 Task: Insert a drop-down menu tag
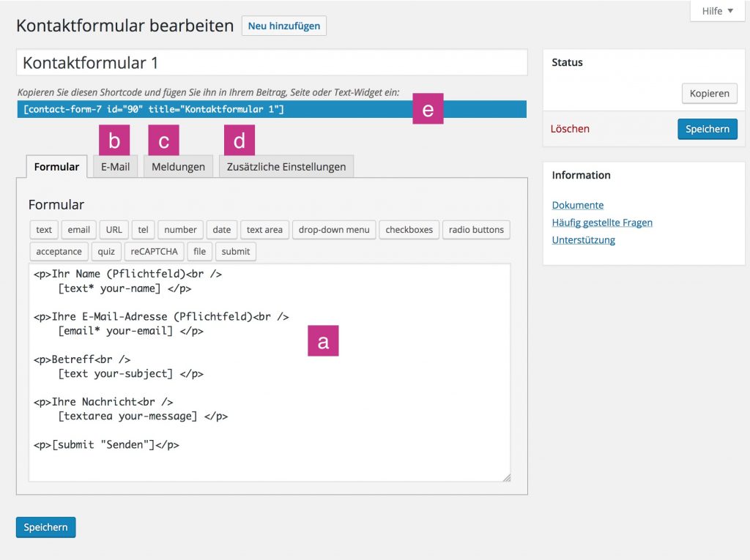click(334, 229)
